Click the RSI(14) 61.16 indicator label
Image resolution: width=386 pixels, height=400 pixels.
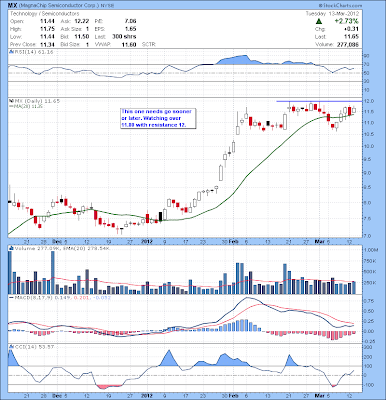[x=32, y=52]
